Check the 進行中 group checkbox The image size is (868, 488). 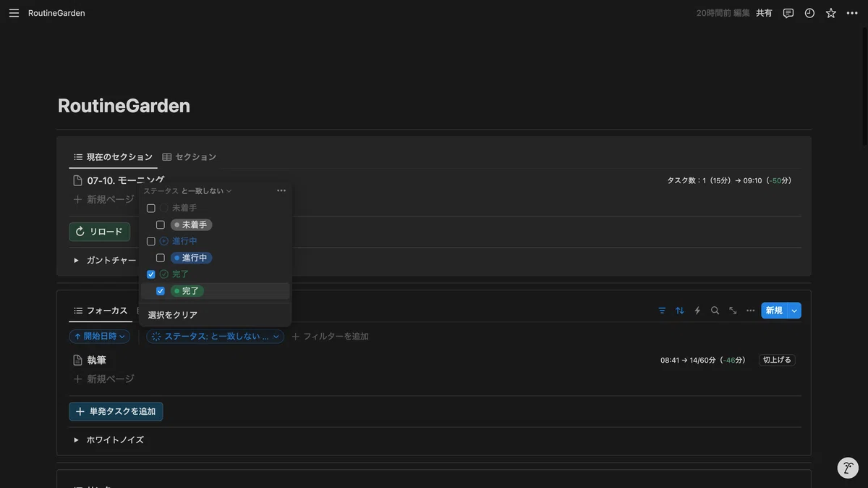tap(150, 241)
